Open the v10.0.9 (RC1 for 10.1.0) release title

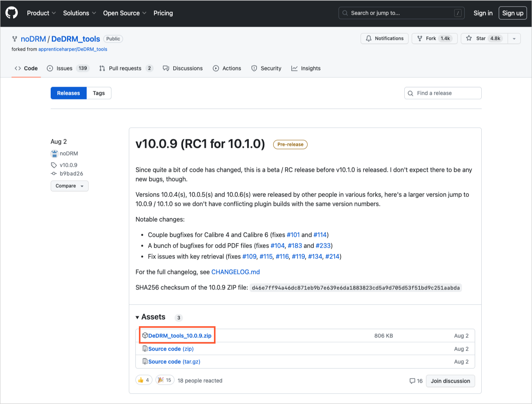200,144
